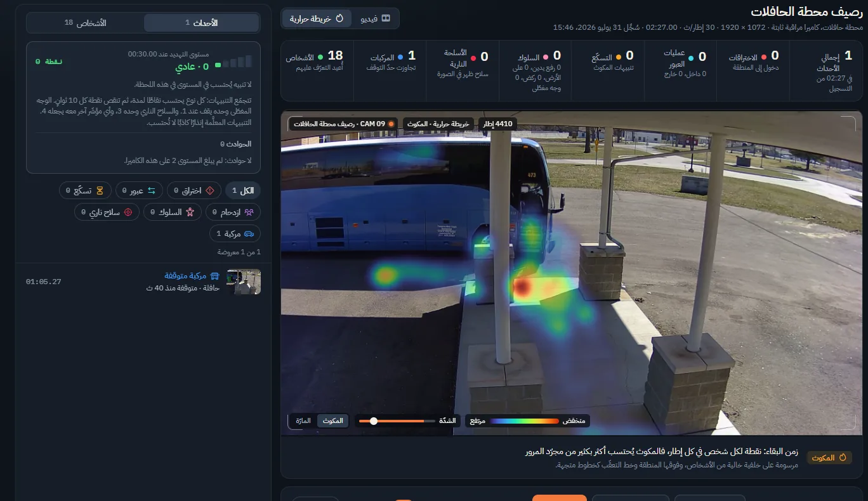
Task: Click the low-to-high heatmap color gradient bar
Action: [x=525, y=420]
